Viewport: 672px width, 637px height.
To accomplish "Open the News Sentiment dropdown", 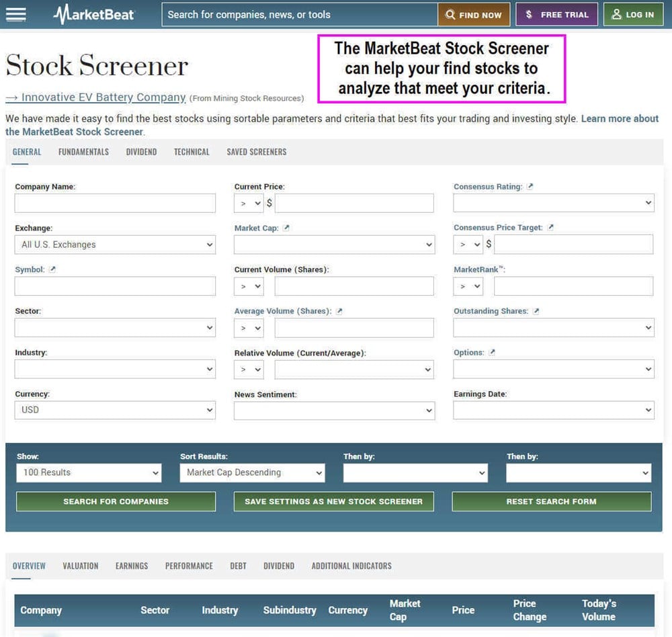I will (x=334, y=410).
